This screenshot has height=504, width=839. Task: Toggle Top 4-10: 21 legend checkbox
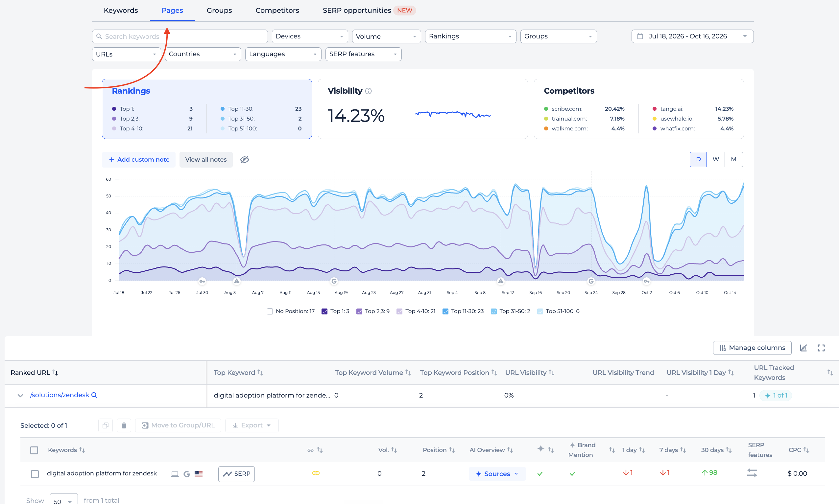(400, 311)
